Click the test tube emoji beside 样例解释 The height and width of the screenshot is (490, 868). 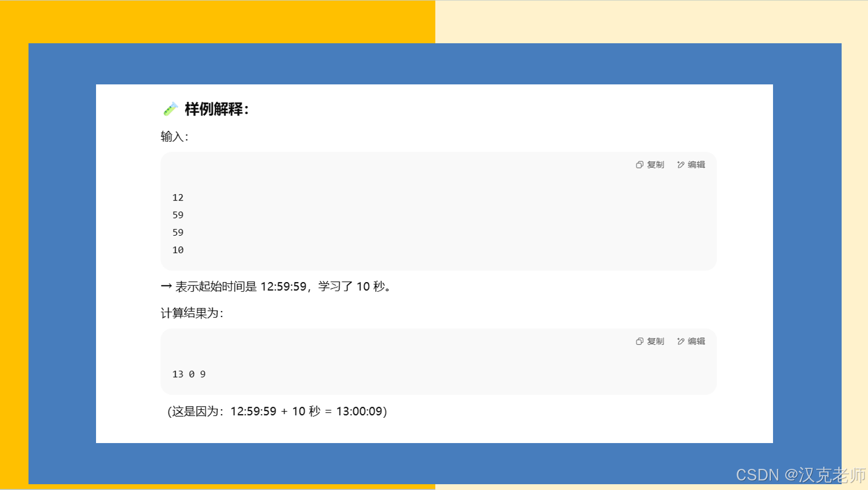[x=170, y=109]
